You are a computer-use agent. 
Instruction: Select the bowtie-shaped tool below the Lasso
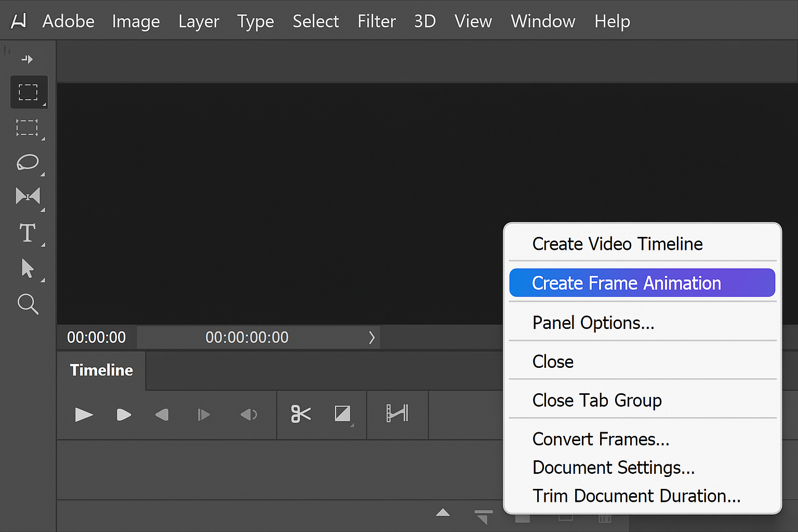click(28, 196)
